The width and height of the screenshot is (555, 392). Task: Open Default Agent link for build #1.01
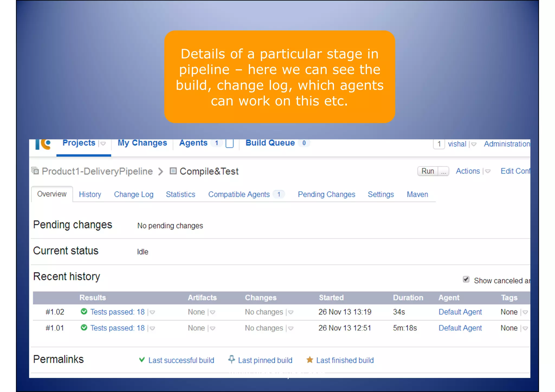tap(460, 328)
